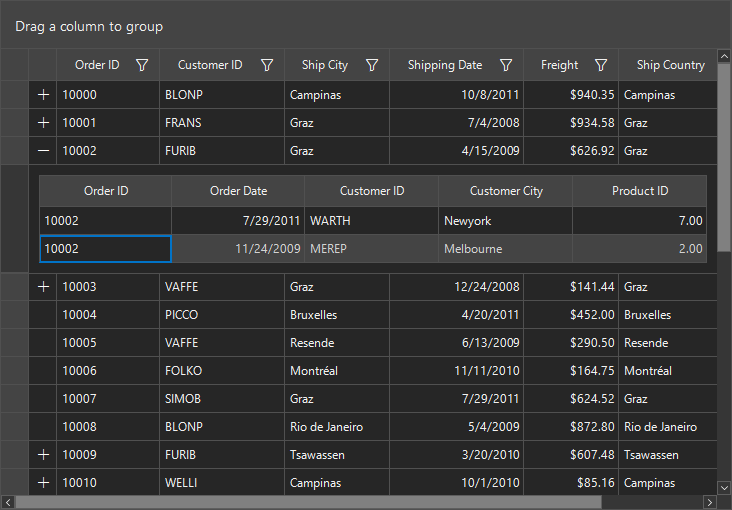Expand details for order 10001

pos(43,123)
